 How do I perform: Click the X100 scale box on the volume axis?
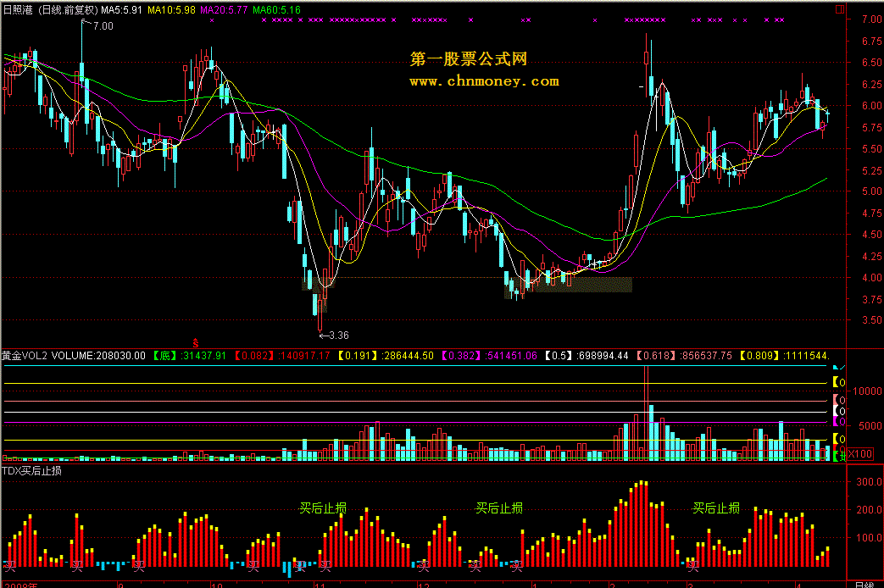coord(859,454)
